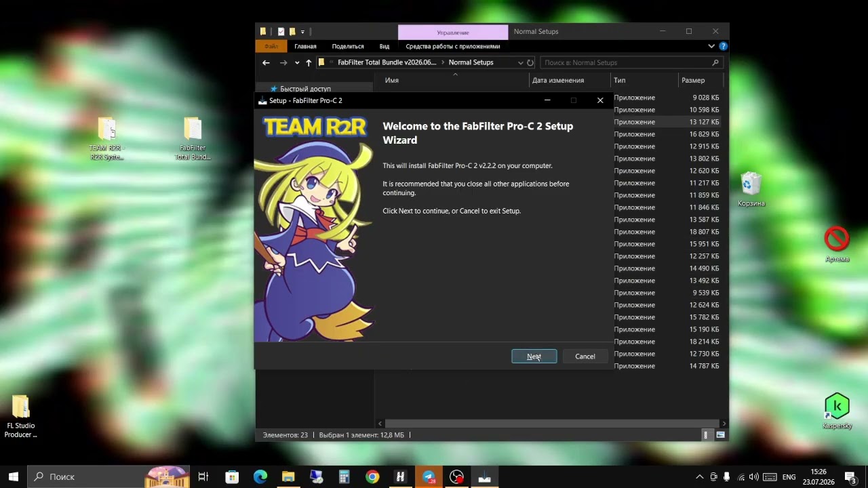Image resolution: width=868 pixels, height=488 pixels.
Task: Close the Setup - FabFilter Pro-C 2 dialog
Action: coord(600,100)
